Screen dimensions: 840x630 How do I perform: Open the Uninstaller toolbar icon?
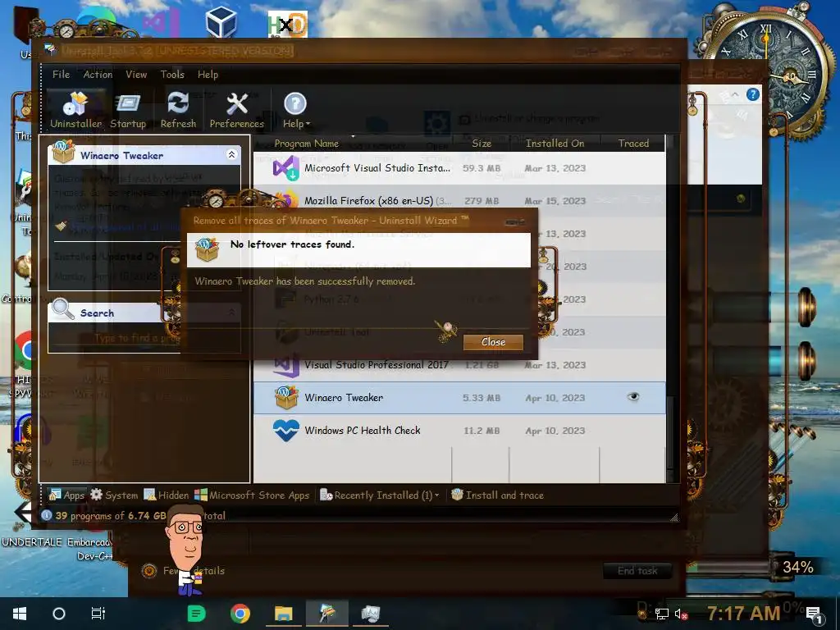click(75, 110)
